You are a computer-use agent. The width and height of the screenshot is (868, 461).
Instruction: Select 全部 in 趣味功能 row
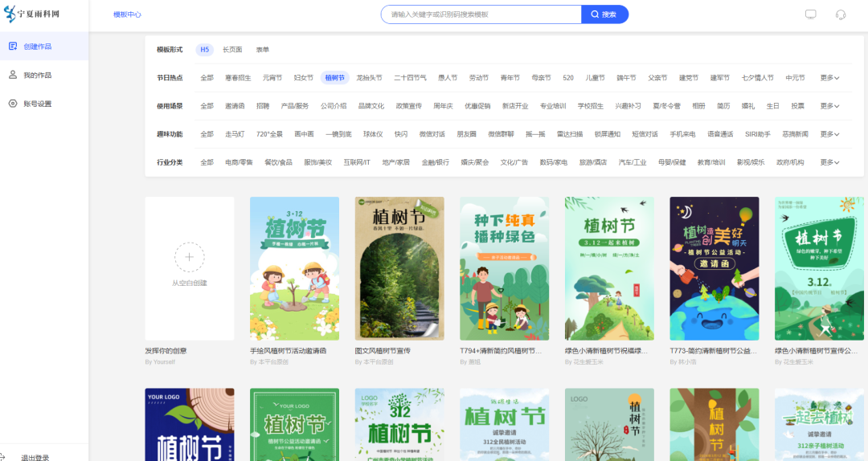pyautogui.click(x=207, y=134)
